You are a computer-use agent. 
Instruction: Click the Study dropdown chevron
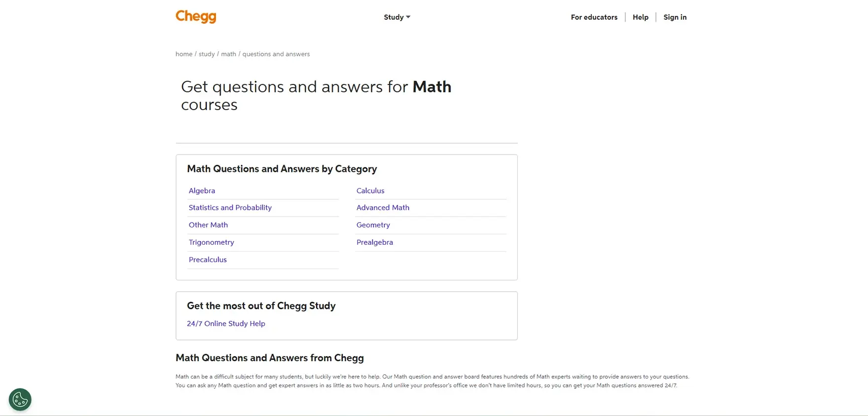408,17
